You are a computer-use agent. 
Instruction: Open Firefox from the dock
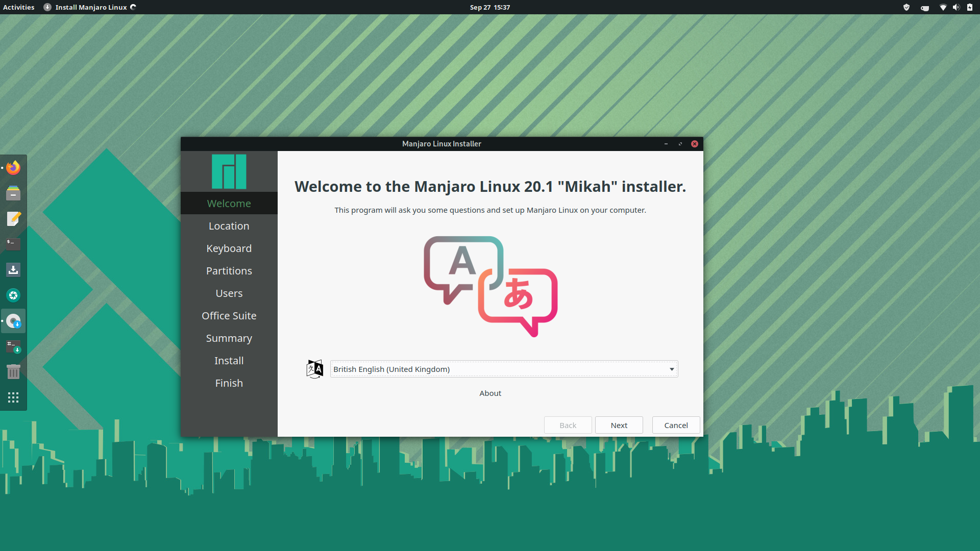pyautogui.click(x=13, y=168)
